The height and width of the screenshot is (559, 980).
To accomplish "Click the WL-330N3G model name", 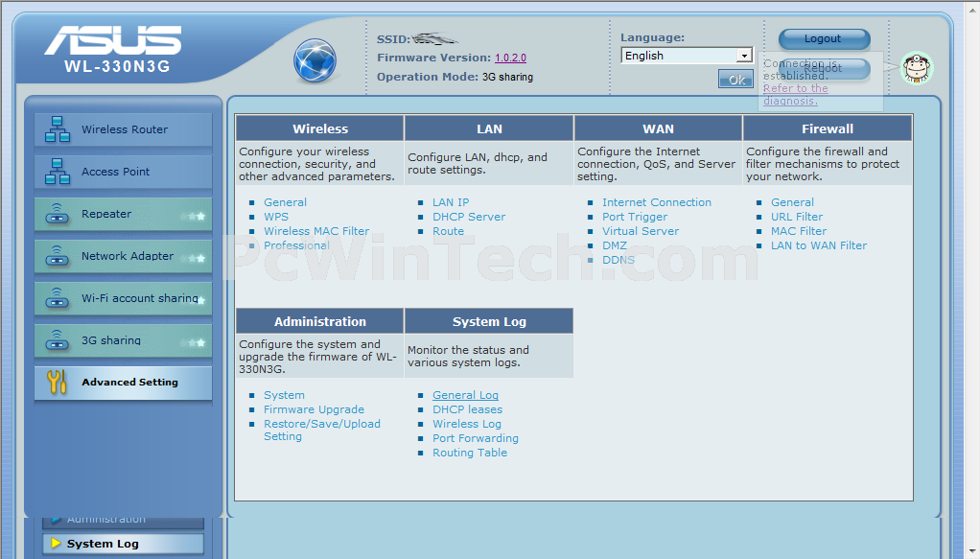I will point(117,66).
